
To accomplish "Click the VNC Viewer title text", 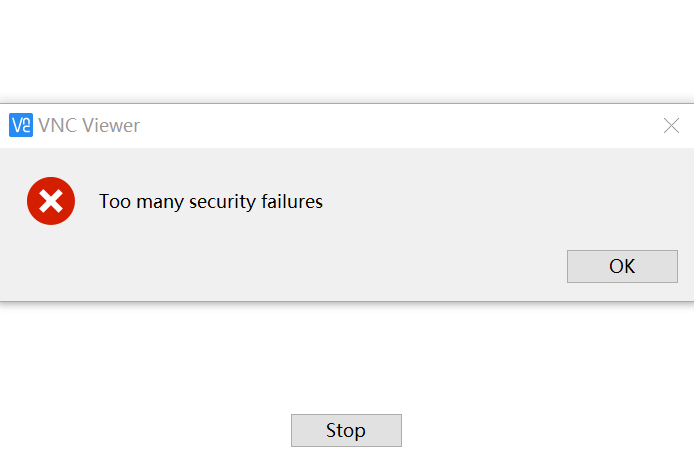I will pyautogui.click(x=89, y=125).
